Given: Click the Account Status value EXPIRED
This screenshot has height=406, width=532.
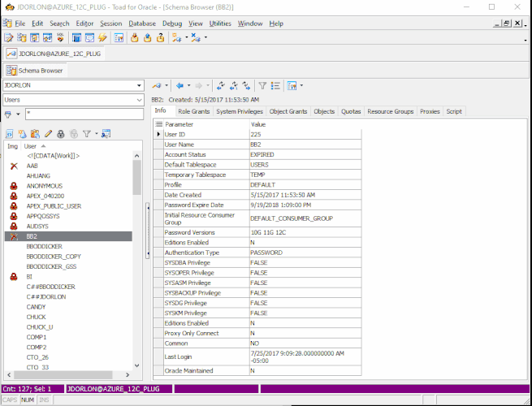Looking at the screenshot, I should pyautogui.click(x=262, y=154).
